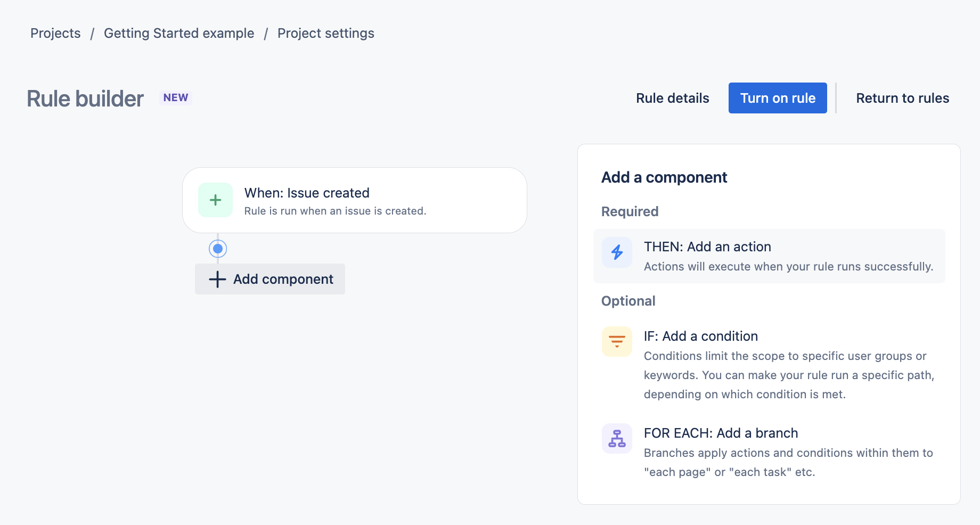Open Rule details
This screenshot has height=525, width=980.
click(x=672, y=98)
